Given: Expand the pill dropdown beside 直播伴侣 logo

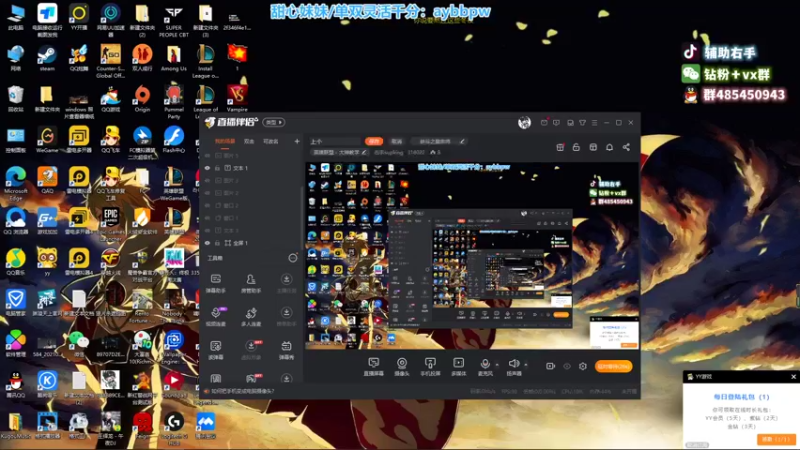Looking at the screenshot, I should (274, 122).
